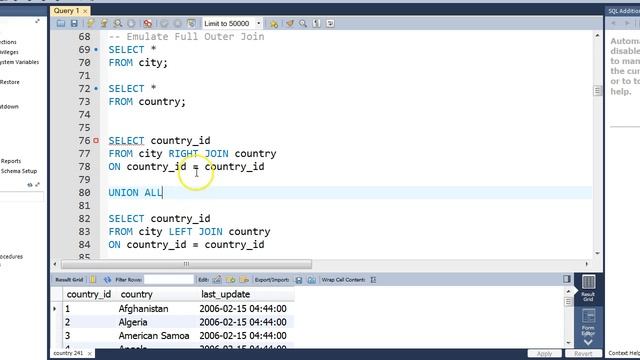The width and height of the screenshot is (640, 360).
Task: Click the current row arrow for row 1
Action: click(55, 309)
